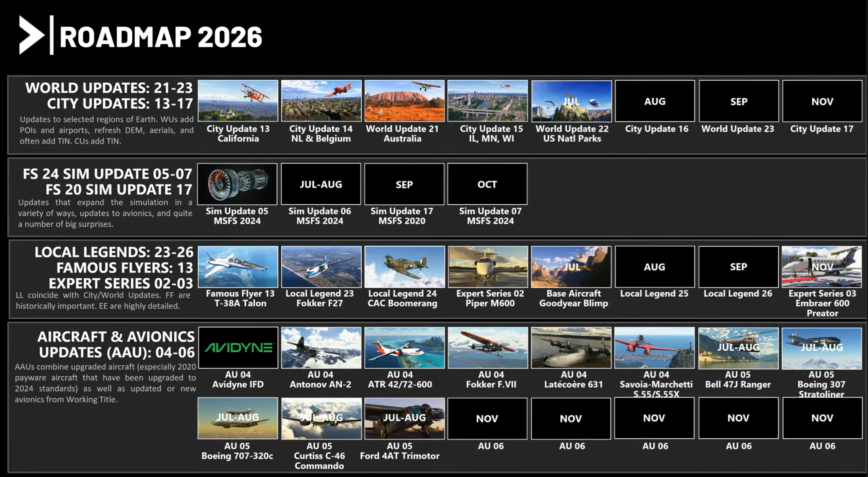This screenshot has width=868, height=477.
Task: Select the CITY UPDATES: 13-17 heading
Action: click(120, 104)
